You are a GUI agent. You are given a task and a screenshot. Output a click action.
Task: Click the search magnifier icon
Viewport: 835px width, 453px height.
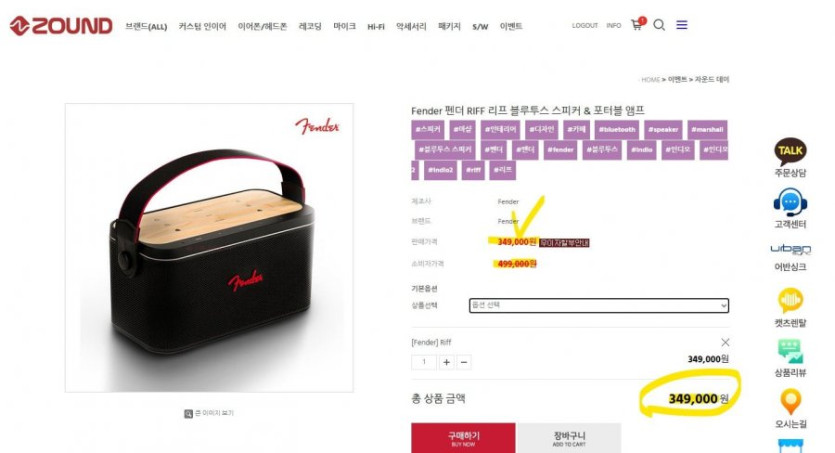pos(659,25)
